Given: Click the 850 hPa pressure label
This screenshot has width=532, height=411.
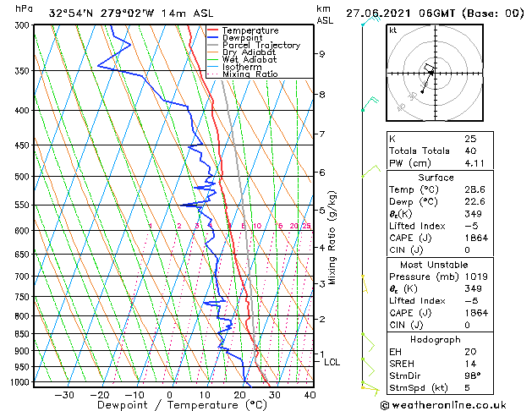Looking at the screenshot, I should 24,334.
